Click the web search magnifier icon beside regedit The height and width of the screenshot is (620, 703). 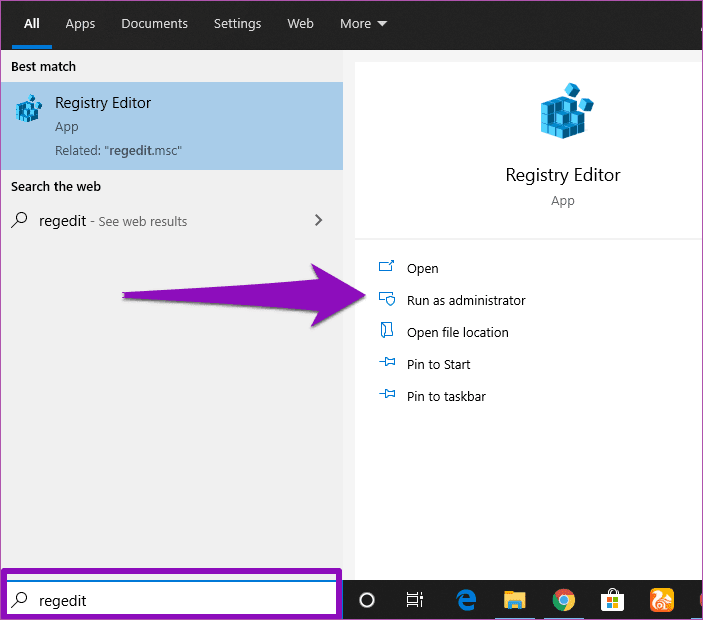19,220
